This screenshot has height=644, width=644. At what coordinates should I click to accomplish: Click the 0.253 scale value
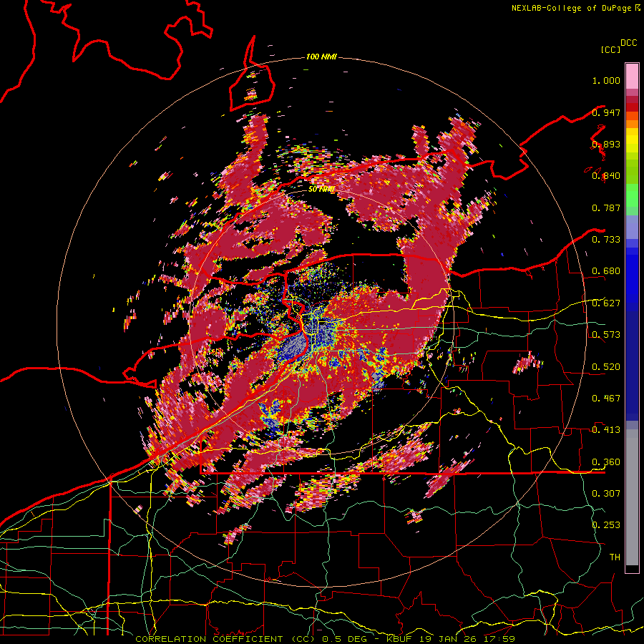606,525
